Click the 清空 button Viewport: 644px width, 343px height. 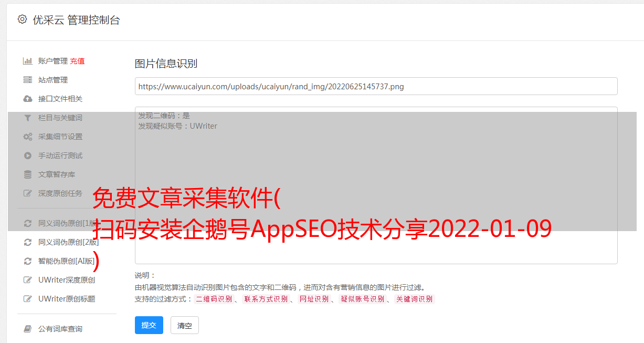(185, 326)
